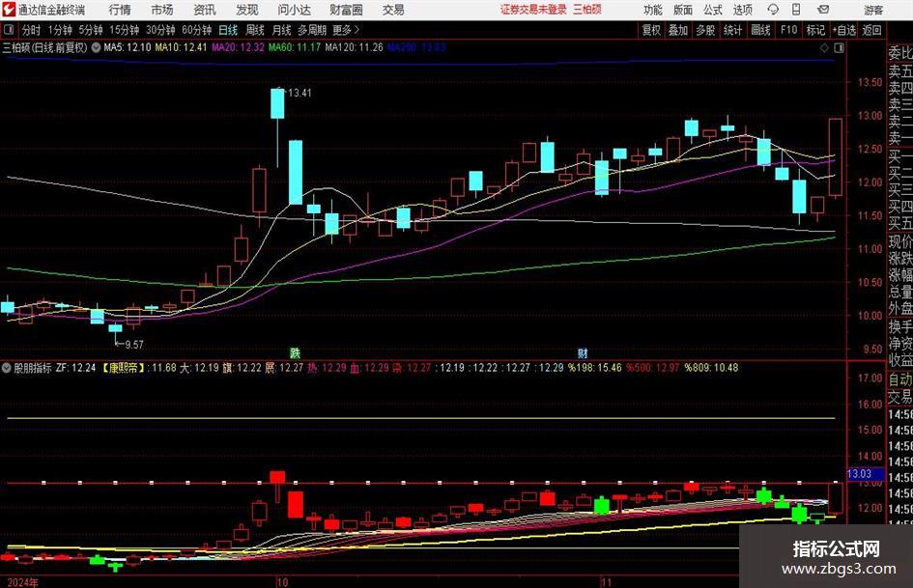
Task: Click the MA120: 11.26 label
Action: coord(354,47)
